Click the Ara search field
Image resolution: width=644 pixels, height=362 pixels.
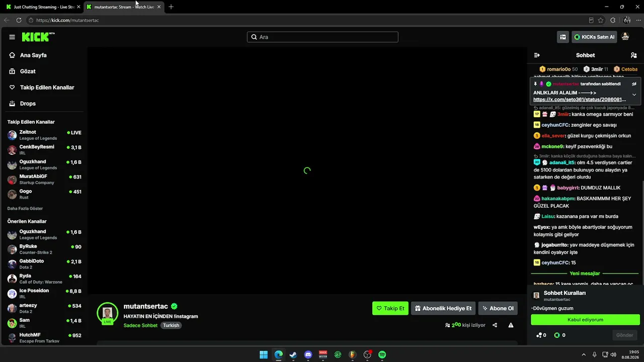pos(323,37)
